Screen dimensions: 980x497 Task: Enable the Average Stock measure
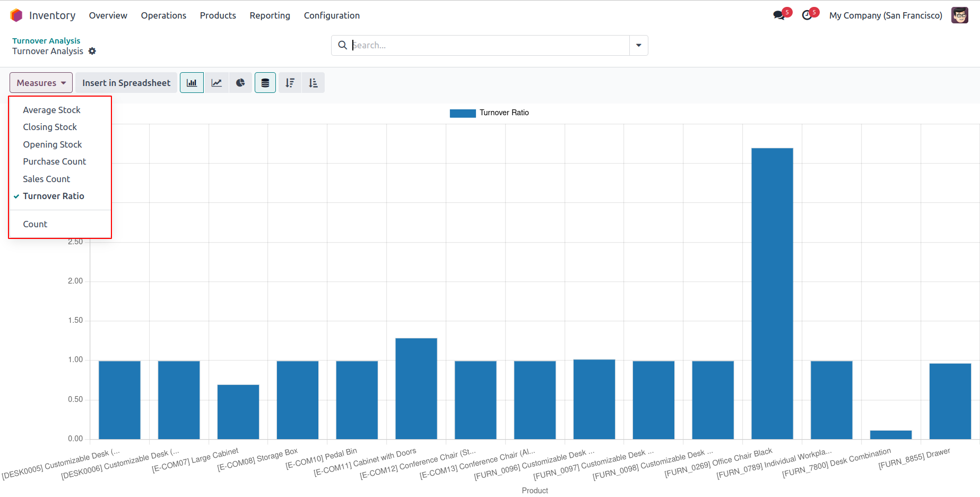tap(51, 110)
